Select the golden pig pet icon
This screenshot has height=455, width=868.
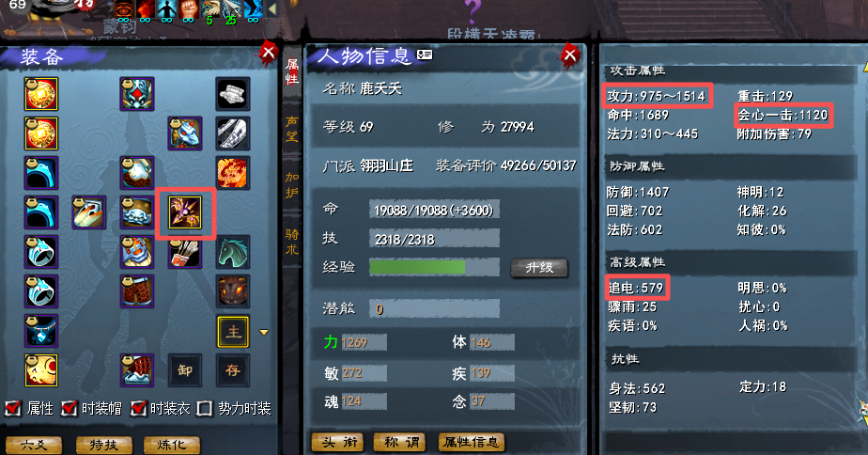pyautogui.click(x=41, y=370)
